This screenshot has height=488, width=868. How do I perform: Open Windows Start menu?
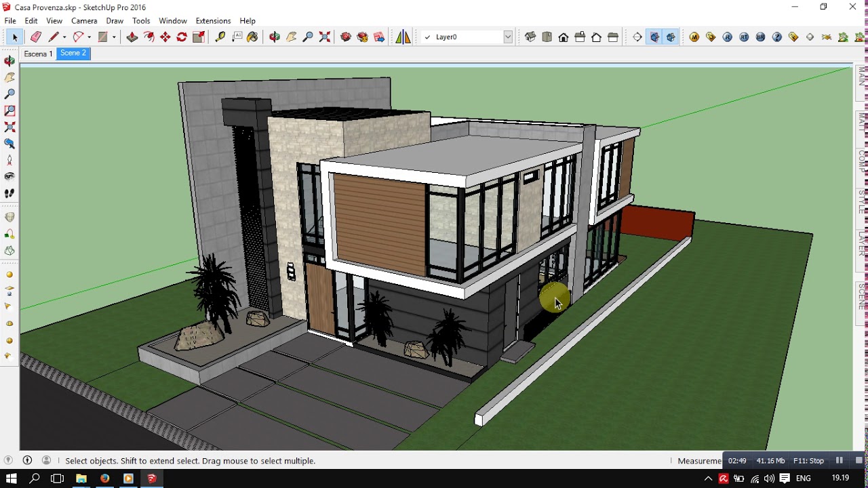coord(11,479)
